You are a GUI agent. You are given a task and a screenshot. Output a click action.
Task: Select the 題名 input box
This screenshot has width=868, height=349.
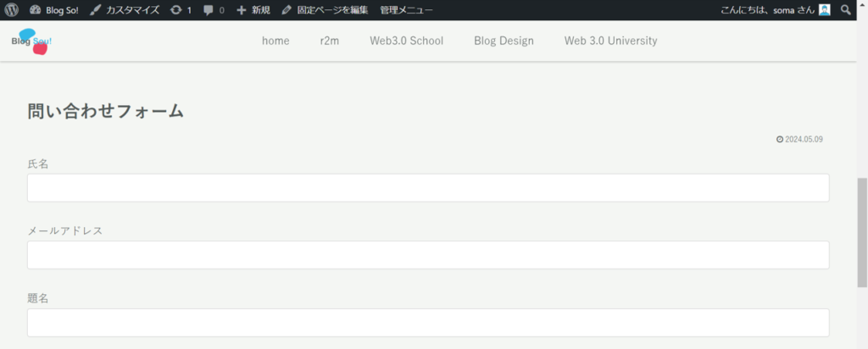pos(428,323)
